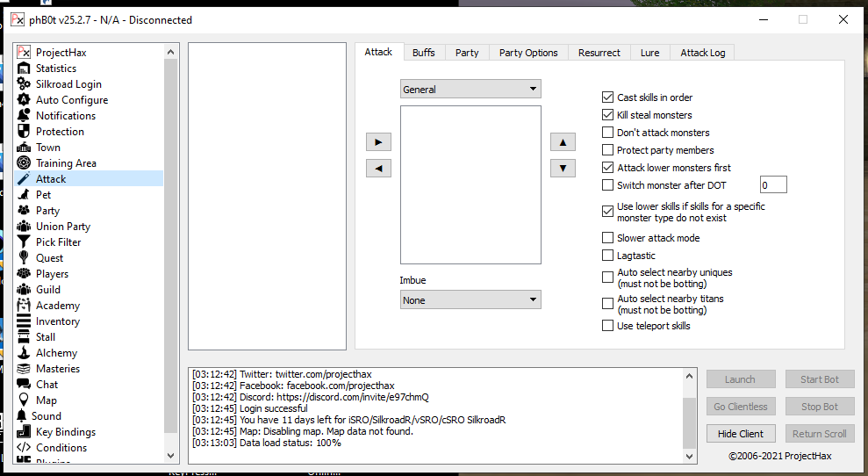Select the Alchemy flask icon
The image size is (868, 476).
click(x=25, y=353)
